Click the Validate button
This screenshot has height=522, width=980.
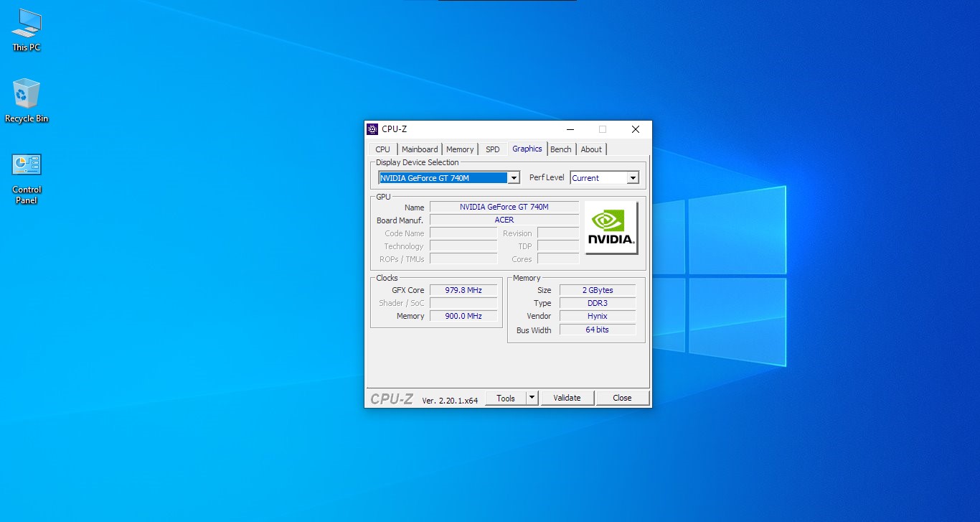coord(567,398)
